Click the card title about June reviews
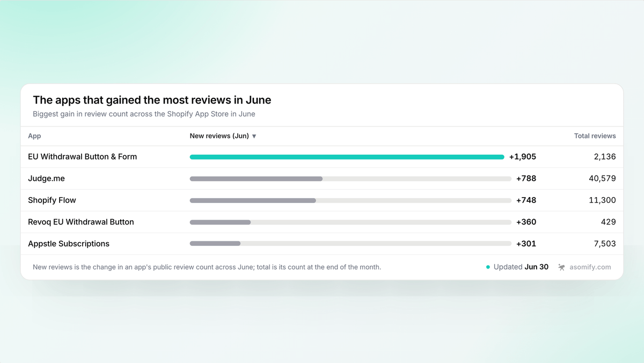Viewport: 644px width, 363px height. coord(152,100)
